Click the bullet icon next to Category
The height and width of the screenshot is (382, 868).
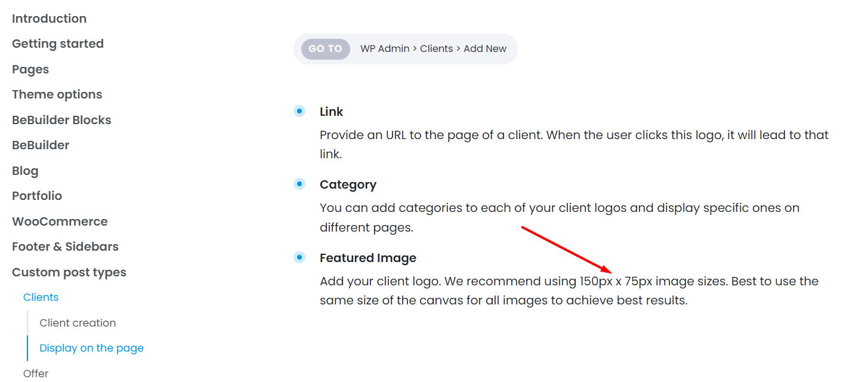pyautogui.click(x=299, y=184)
